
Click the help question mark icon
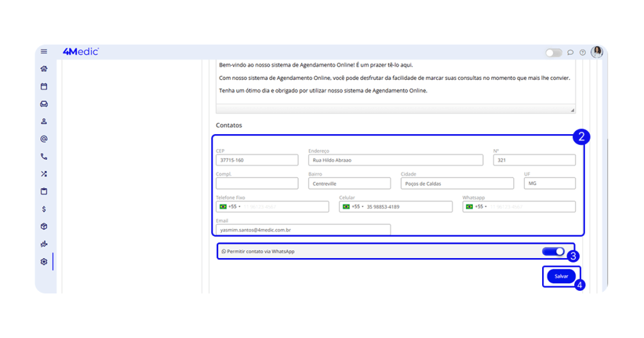[x=582, y=53]
